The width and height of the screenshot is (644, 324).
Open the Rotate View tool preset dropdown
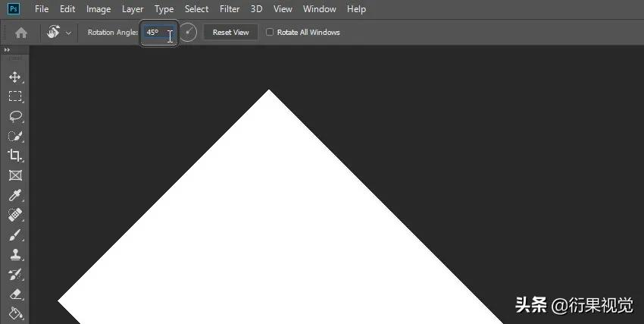(68, 33)
